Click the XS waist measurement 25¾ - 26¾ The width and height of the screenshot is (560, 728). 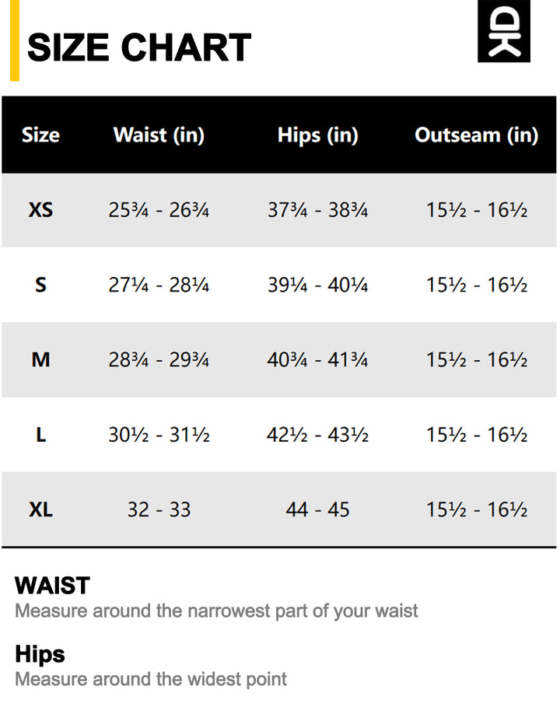[x=159, y=210]
